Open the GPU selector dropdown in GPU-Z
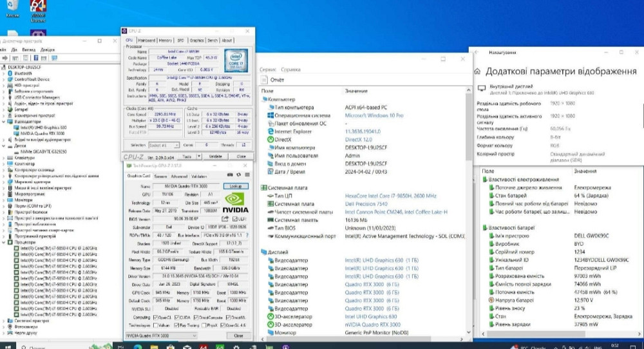The height and width of the screenshot is (349, 644). pos(161,335)
